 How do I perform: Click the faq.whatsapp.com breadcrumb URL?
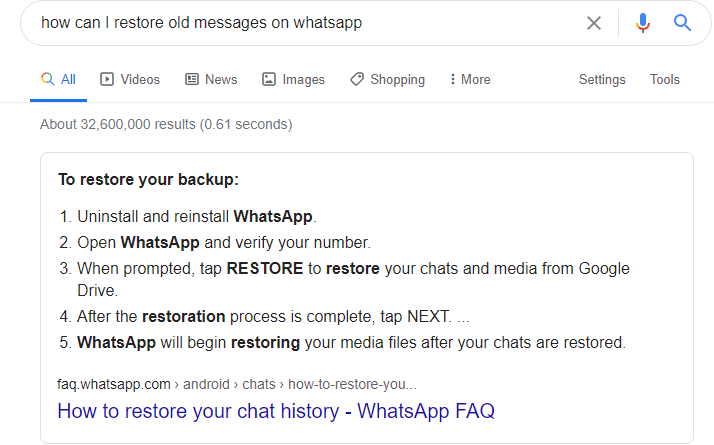coord(237,384)
